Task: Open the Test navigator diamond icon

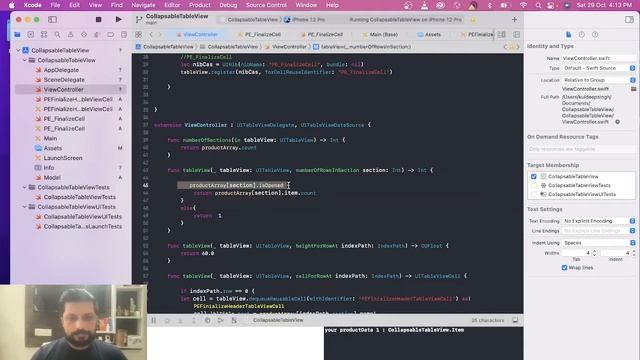Action: (x=84, y=35)
